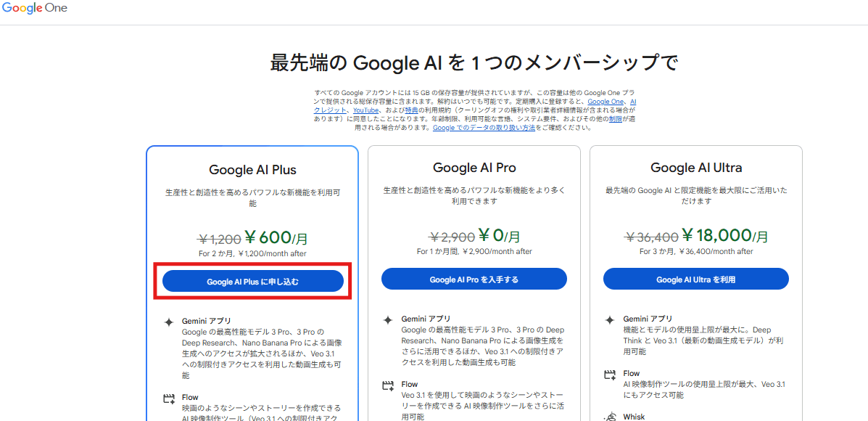
Task: Click the Gemini sparkle icon under AI Pro
Action: point(388,320)
